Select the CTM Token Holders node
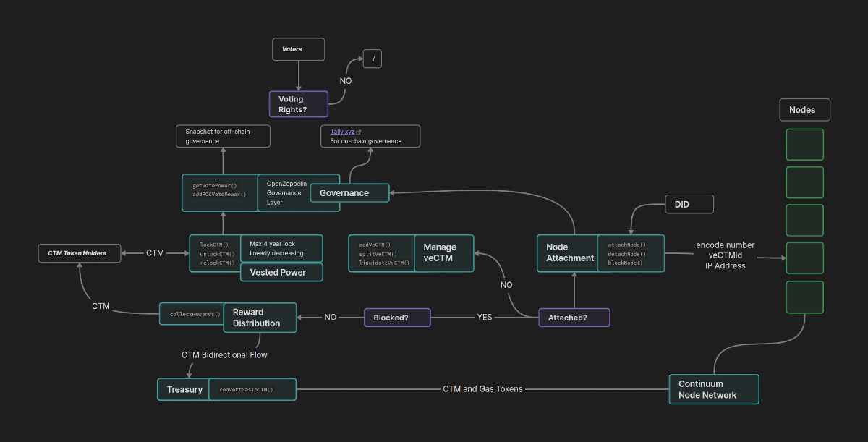The height and width of the screenshot is (442, 868). click(80, 253)
